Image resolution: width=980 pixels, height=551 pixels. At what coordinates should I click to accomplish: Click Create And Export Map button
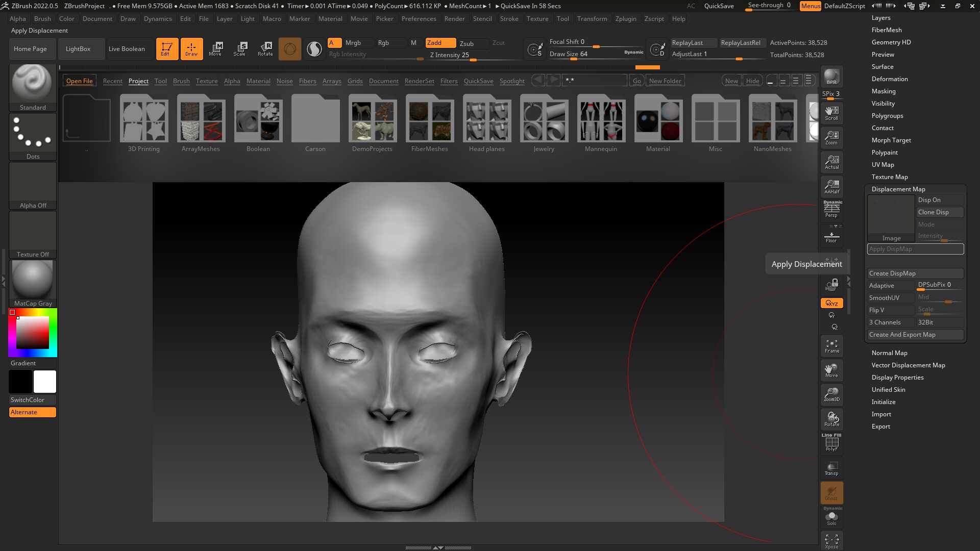click(915, 335)
